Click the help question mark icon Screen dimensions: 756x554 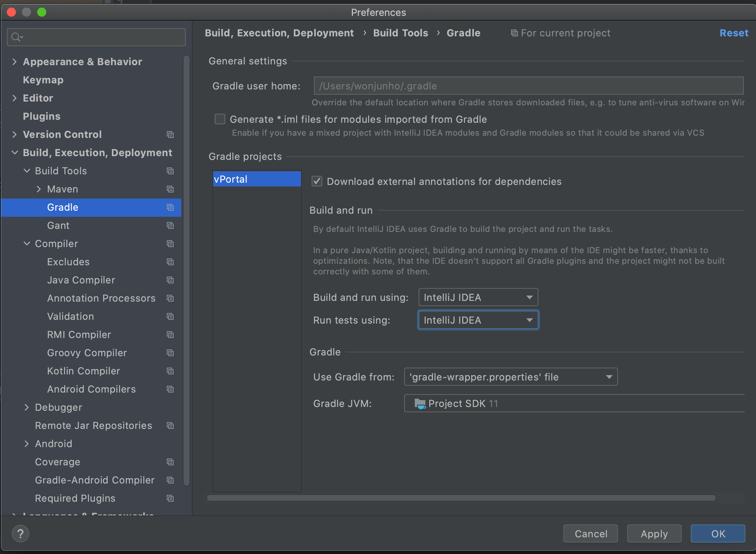[x=20, y=534]
